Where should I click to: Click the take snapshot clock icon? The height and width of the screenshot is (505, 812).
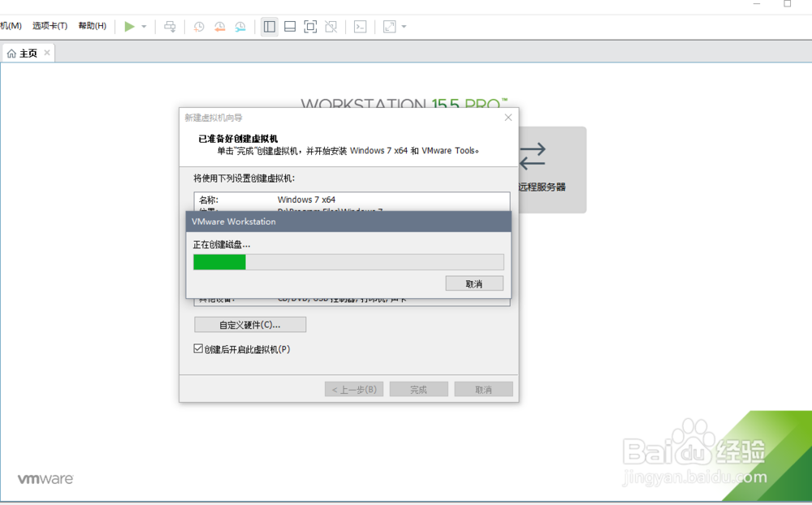(x=199, y=27)
